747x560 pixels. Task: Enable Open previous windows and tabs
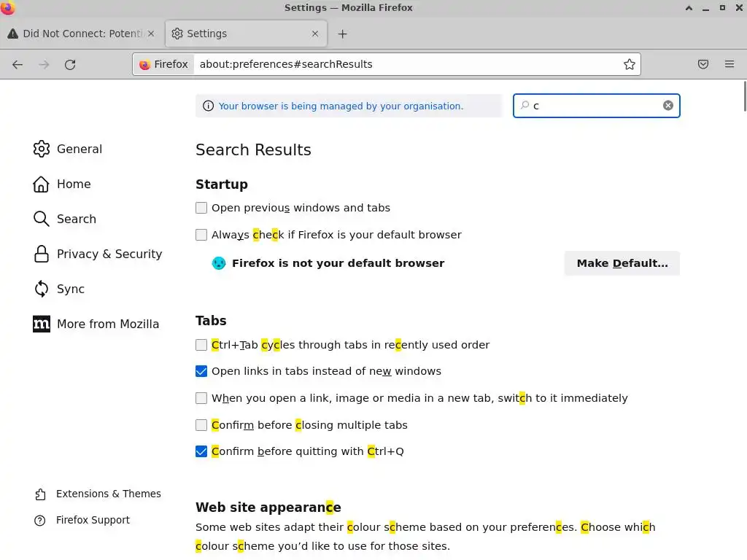(x=201, y=208)
